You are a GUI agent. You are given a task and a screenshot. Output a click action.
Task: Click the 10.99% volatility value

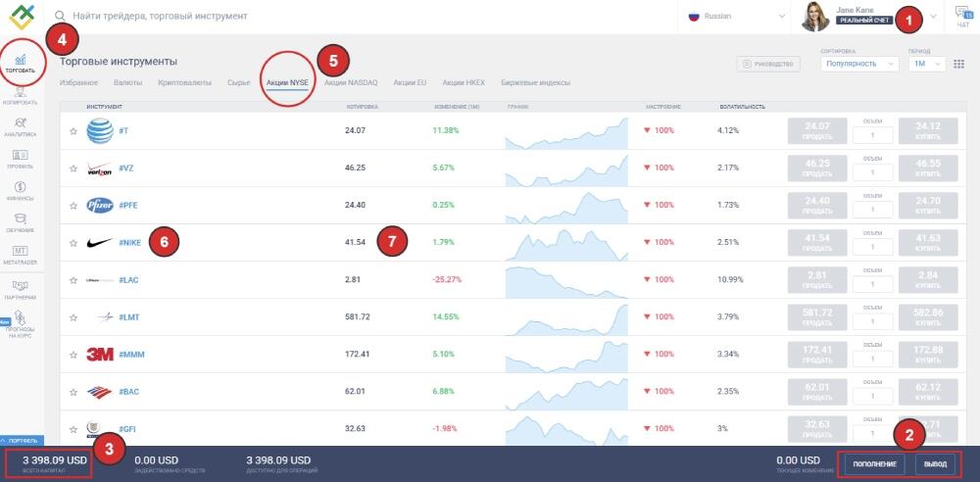point(731,279)
